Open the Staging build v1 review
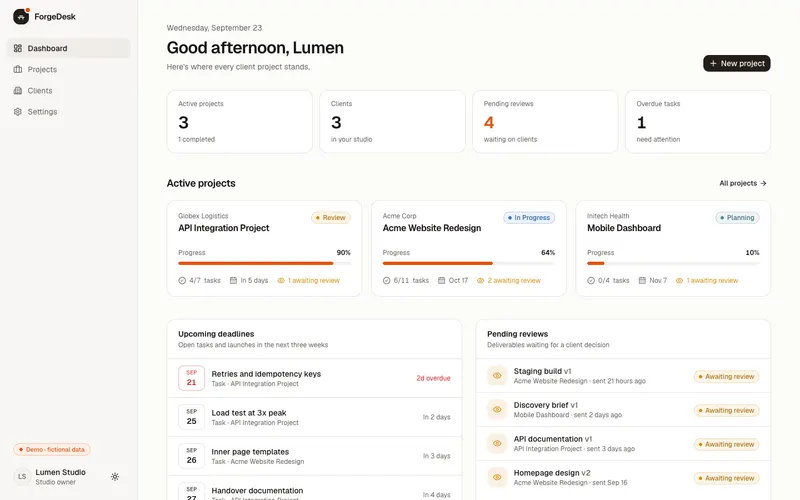 pos(623,376)
